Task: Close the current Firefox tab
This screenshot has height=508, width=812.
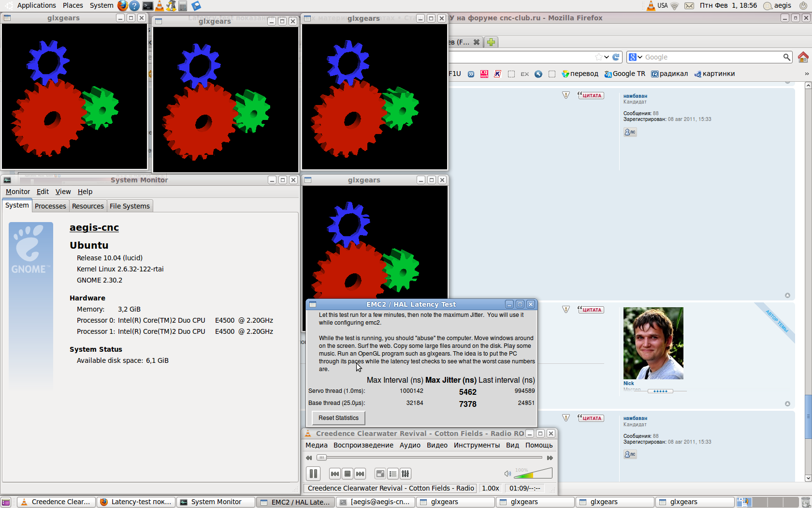Action: tap(477, 42)
